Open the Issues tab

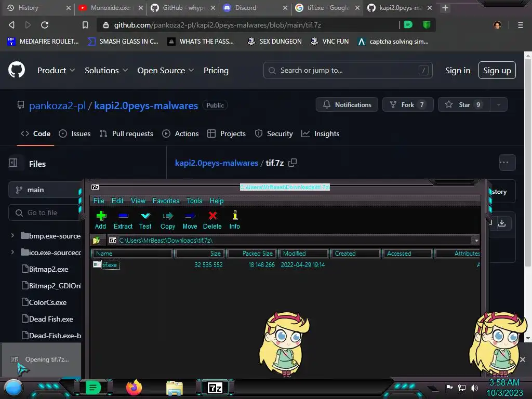pos(75,134)
